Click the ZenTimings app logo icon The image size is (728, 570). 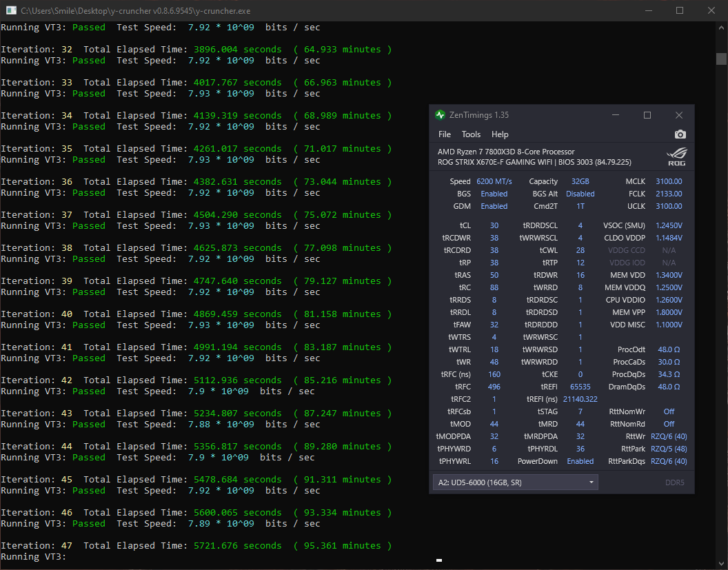tap(440, 115)
